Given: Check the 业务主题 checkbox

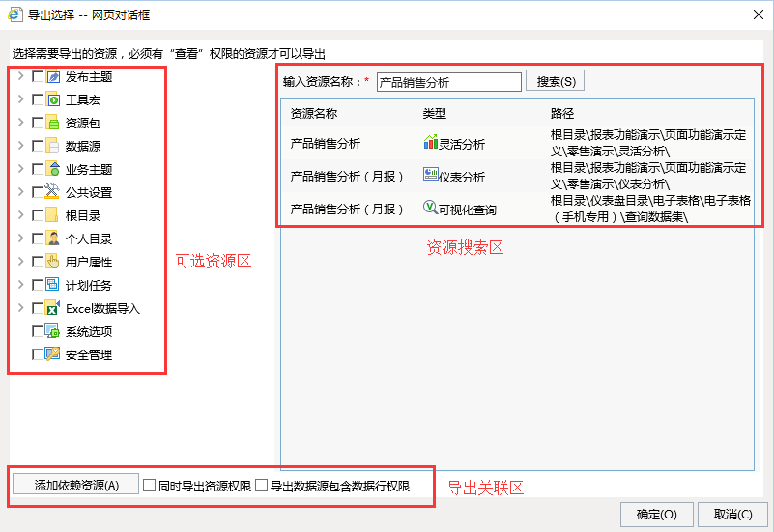Looking at the screenshot, I should (x=38, y=169).
